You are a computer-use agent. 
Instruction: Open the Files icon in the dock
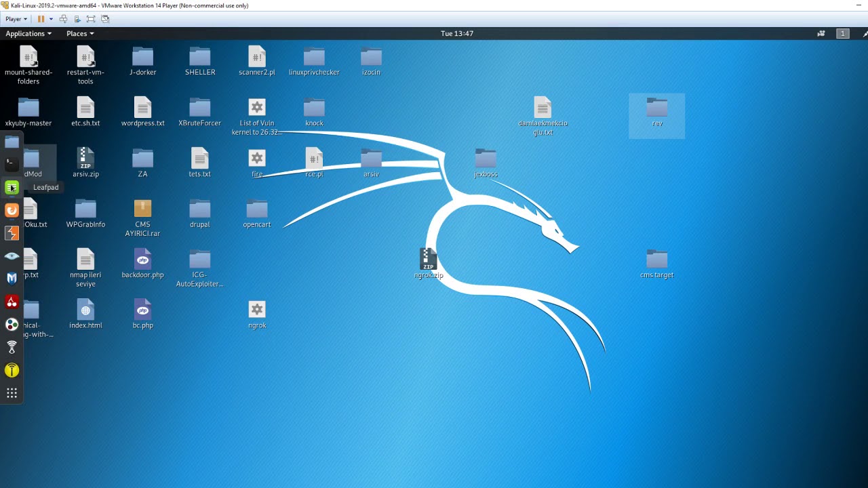click(12, 141)
